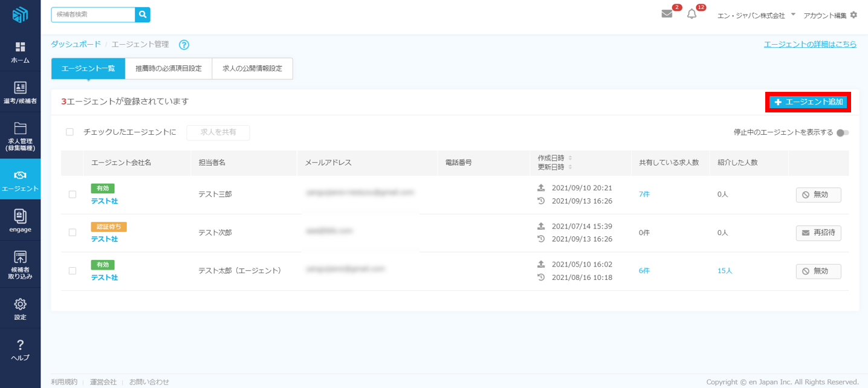Screen dimensions: 868x388
Task: Click 再招待 button for テスト次郎
Action: pos(818,233)
